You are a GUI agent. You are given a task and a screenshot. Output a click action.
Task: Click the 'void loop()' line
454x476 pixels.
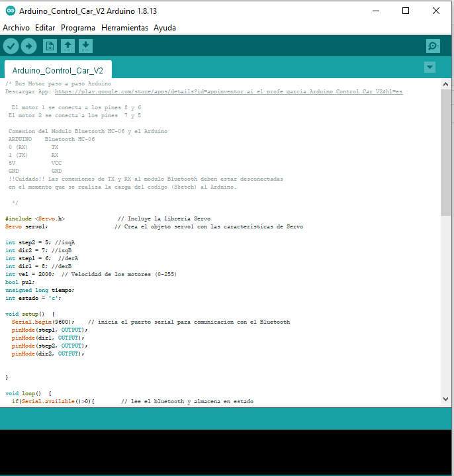(x=28, y=393)
